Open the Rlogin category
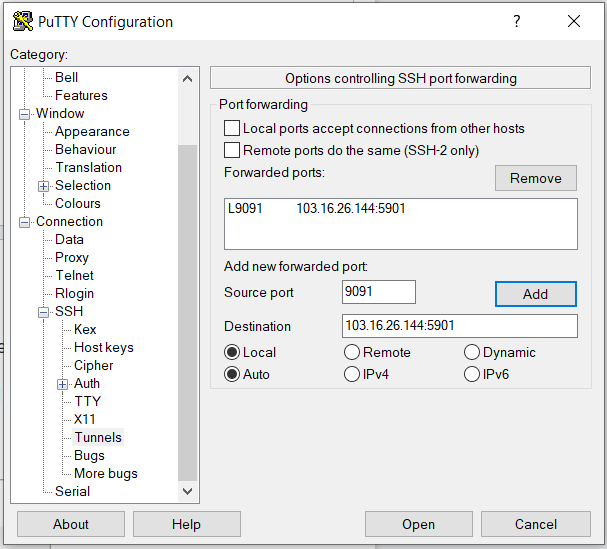This screenshot has height=549, width=607. tap(74, 293)
